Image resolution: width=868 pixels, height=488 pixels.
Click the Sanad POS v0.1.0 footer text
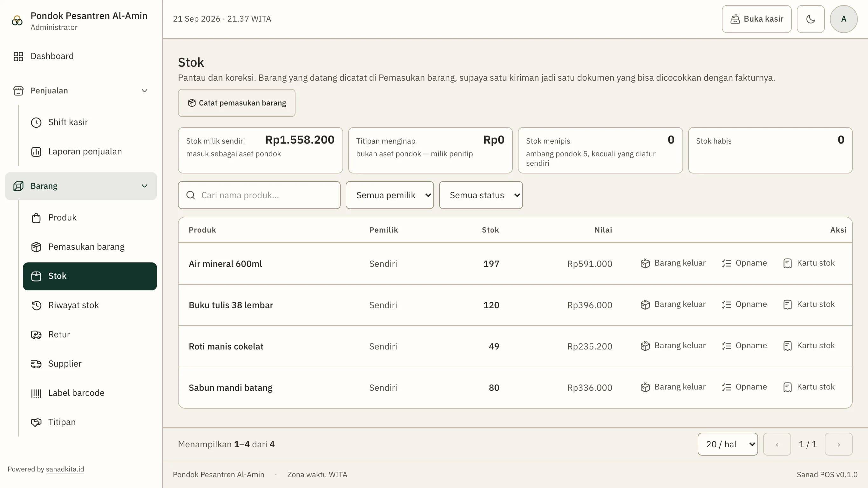click(x=827, y=475)
